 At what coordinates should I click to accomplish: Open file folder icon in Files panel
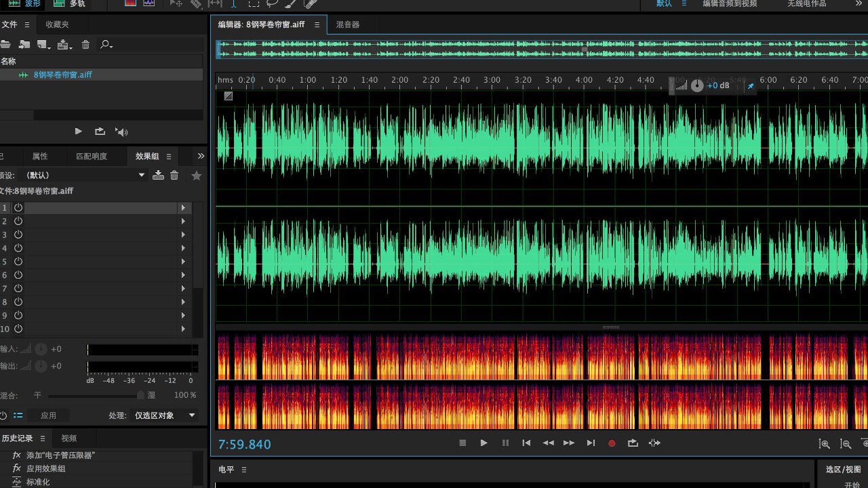point(5,45)
